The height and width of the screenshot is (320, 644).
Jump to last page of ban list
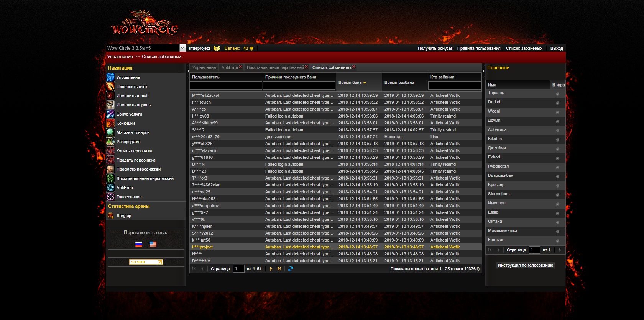[279, 269]
